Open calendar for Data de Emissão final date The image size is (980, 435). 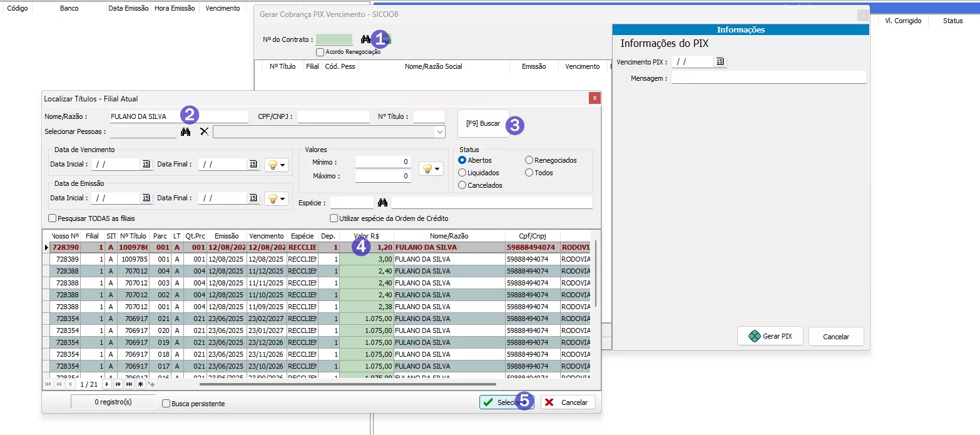pos(253,198)
